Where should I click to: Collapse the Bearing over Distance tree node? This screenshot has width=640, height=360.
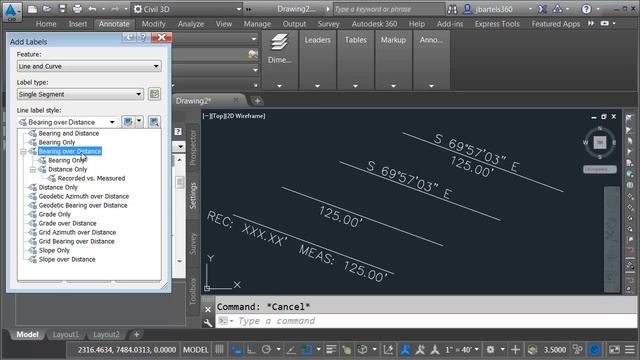pyautogui.click(x=23, y=151)
